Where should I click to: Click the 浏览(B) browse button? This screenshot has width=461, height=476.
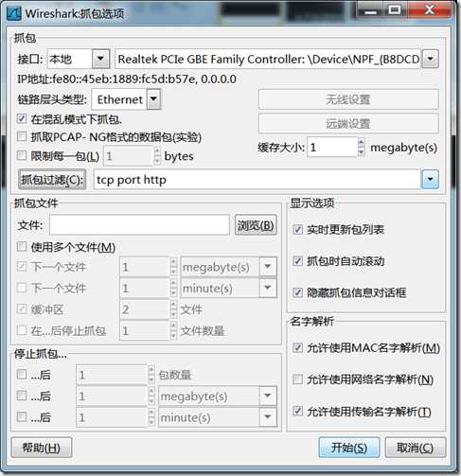[x=256, y=225]
